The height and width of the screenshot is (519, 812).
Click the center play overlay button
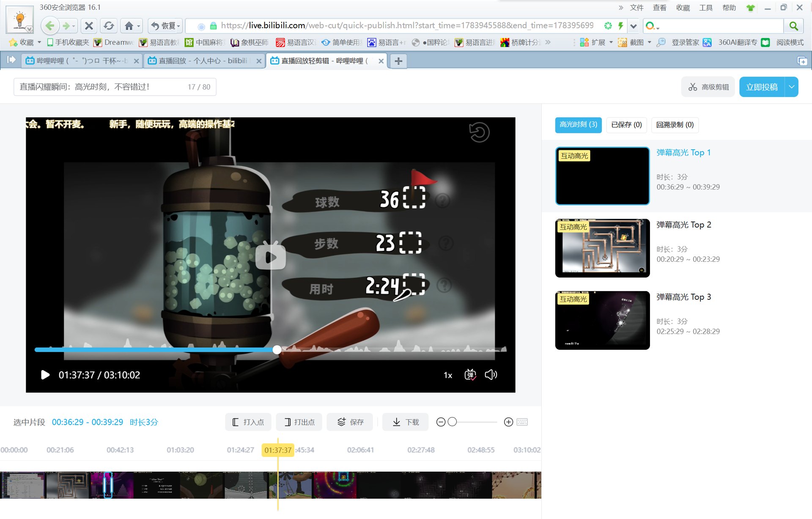[271, 256]
